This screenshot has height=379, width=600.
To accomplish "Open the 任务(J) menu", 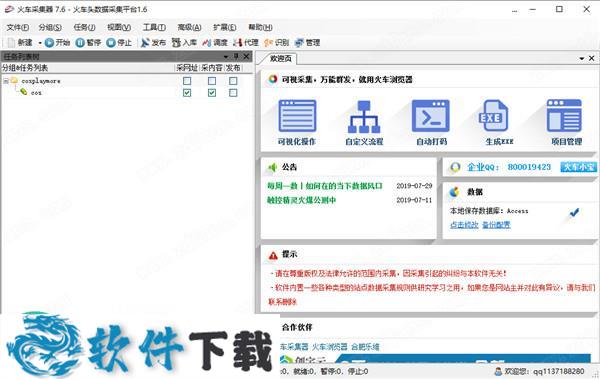I will (x=84, y=27).
